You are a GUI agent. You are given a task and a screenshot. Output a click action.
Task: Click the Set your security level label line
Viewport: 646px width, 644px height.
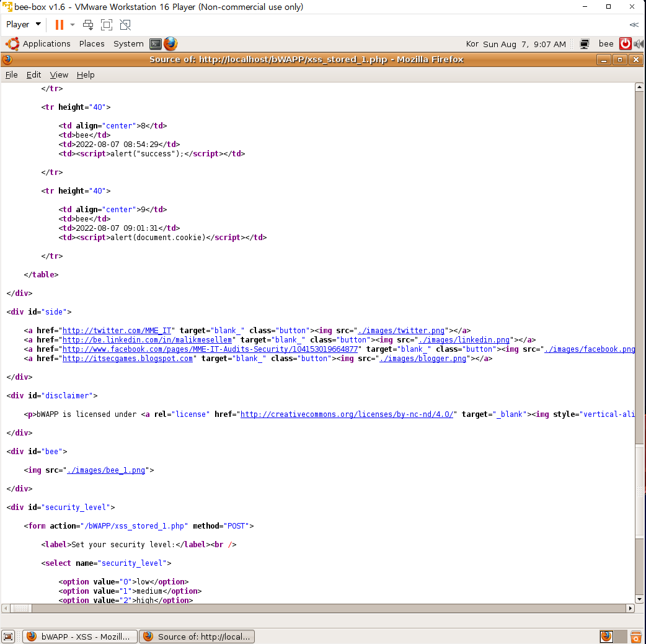[x=139, y=545]
